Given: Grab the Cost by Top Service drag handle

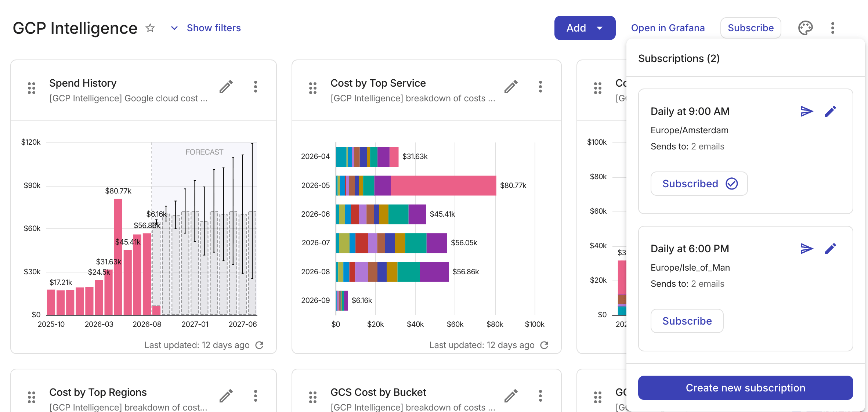Looking at the screenshot, I should pyautogui.click(x=313, y=88).
